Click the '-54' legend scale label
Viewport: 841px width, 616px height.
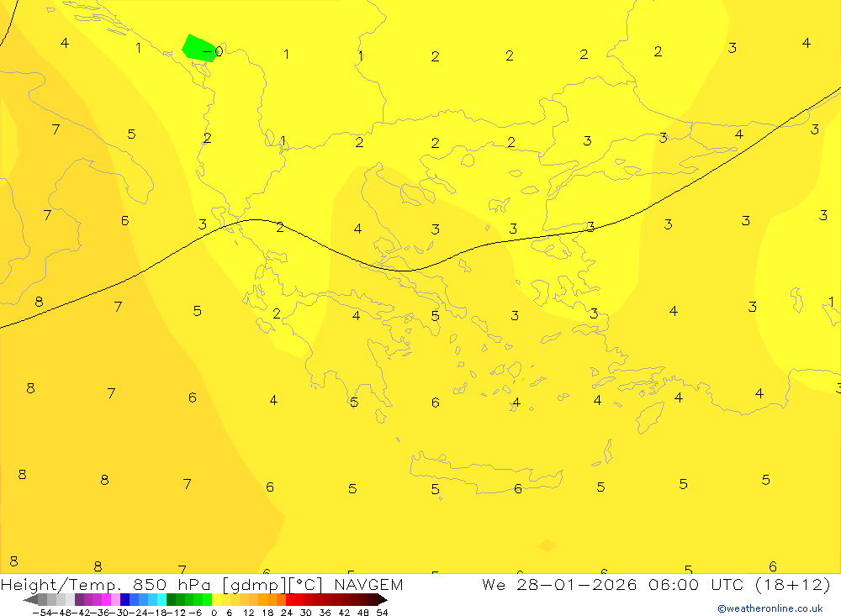[x=42, y=613]
